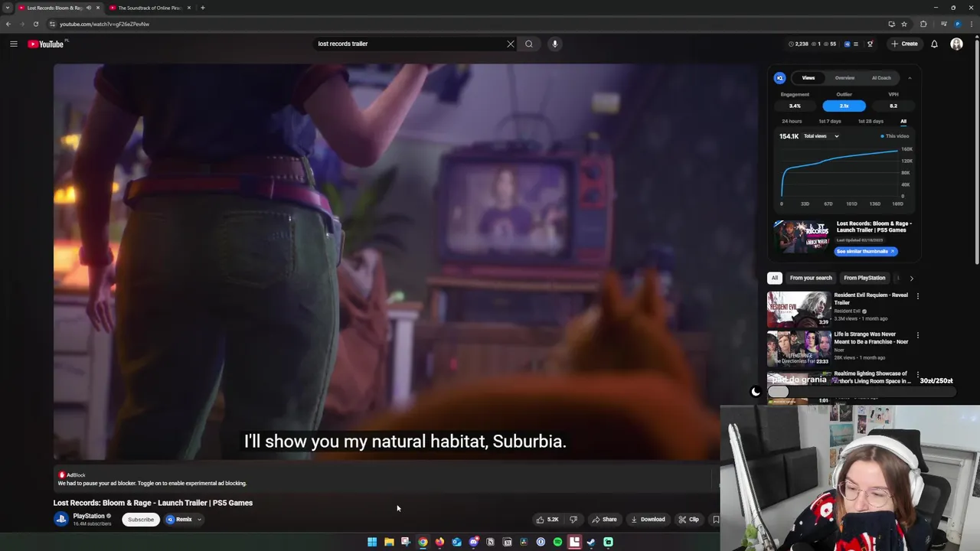Screen dimensions: 980x551
Task: Create a clip with the Clip button
Action: point(688,520)
